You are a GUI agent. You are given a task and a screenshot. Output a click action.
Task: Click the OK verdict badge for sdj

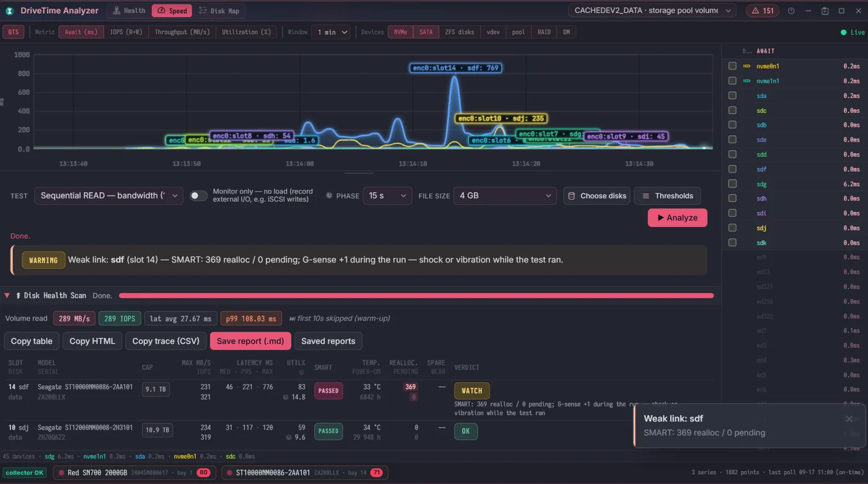466,431
